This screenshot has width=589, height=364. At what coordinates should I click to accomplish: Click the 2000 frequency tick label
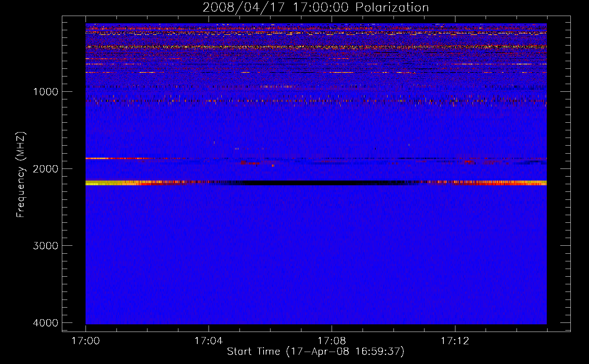coord(46,169)
